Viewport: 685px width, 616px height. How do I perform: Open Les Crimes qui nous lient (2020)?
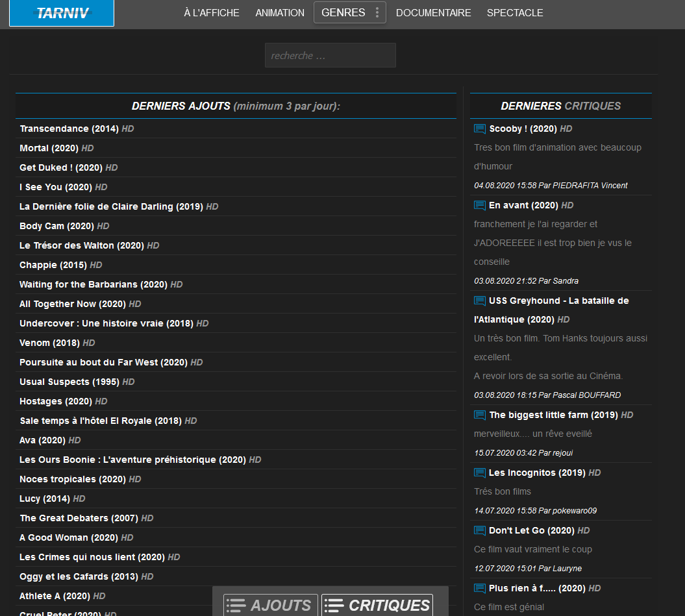99,557
